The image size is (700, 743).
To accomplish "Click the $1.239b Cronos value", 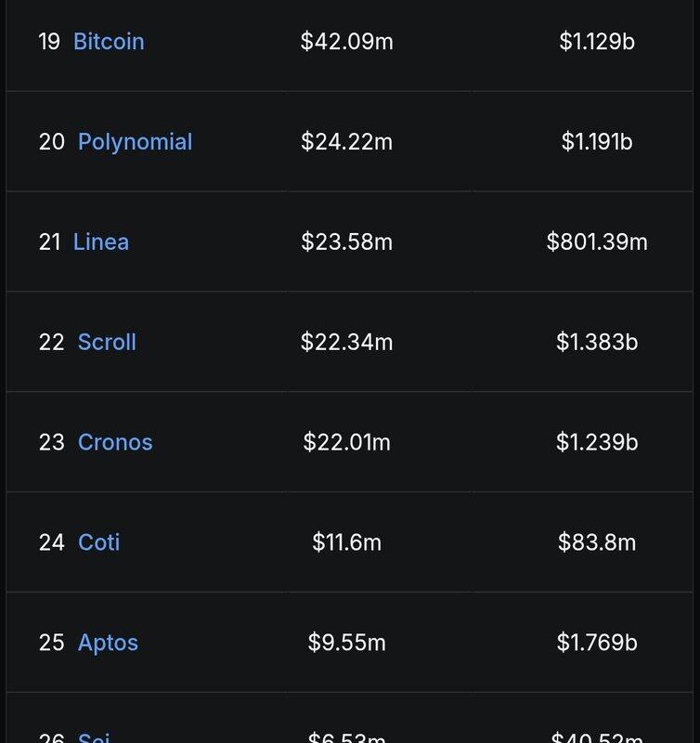I will click(x=597, y=442).
